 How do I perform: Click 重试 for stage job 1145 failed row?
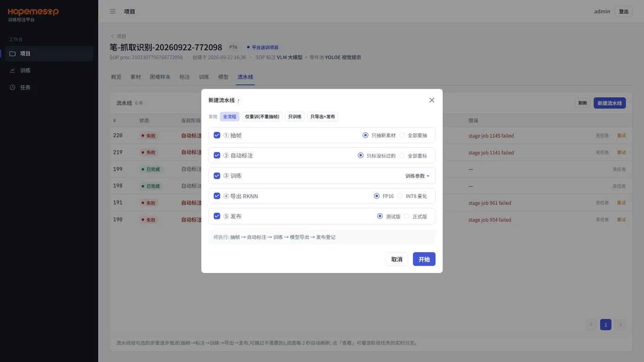621,136
